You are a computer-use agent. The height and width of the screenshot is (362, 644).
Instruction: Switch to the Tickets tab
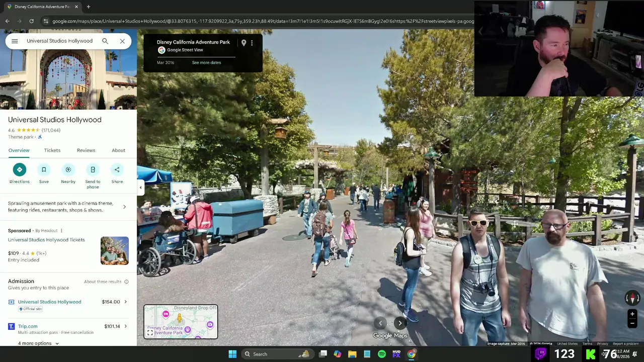coord(52,150)
